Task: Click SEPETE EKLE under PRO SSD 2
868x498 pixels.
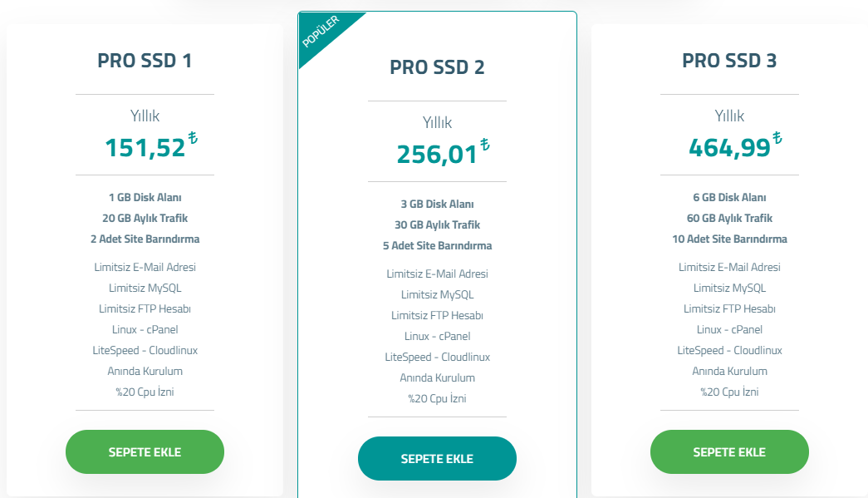Action: [437, 459]
